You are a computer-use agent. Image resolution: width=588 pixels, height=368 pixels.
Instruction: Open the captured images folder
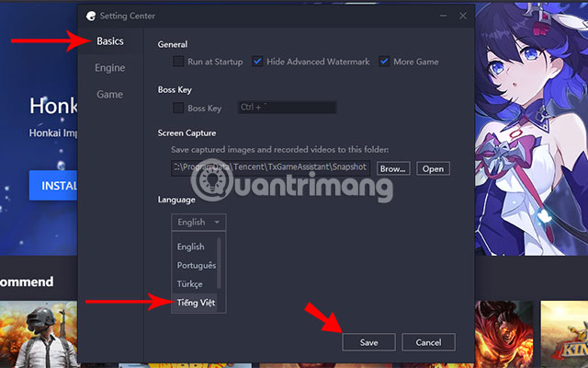point(433,168)
